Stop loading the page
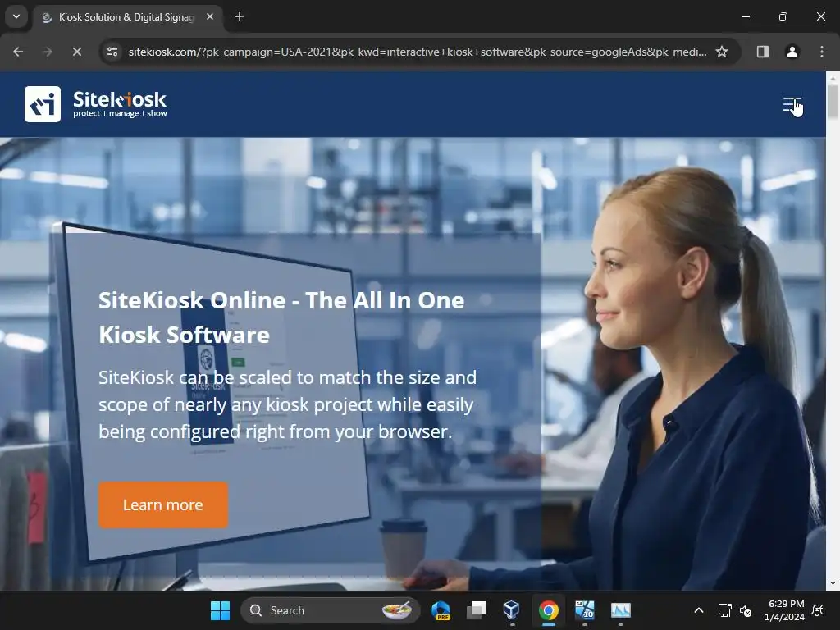 pyautogui.click(x=76, y=52)
